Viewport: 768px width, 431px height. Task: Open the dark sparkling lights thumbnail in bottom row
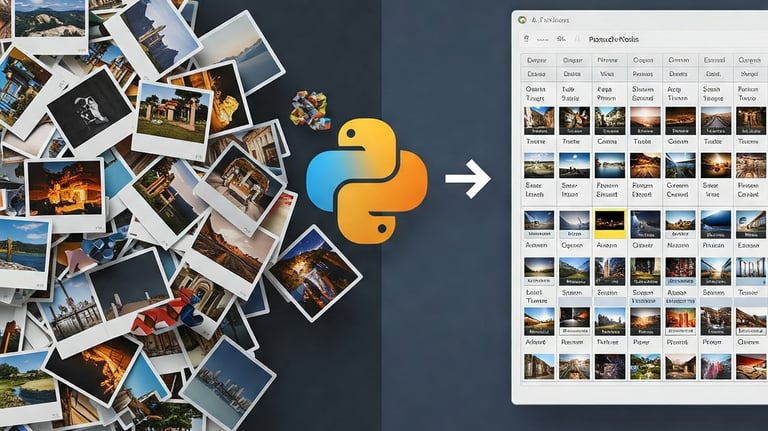[x=610, y=366]
